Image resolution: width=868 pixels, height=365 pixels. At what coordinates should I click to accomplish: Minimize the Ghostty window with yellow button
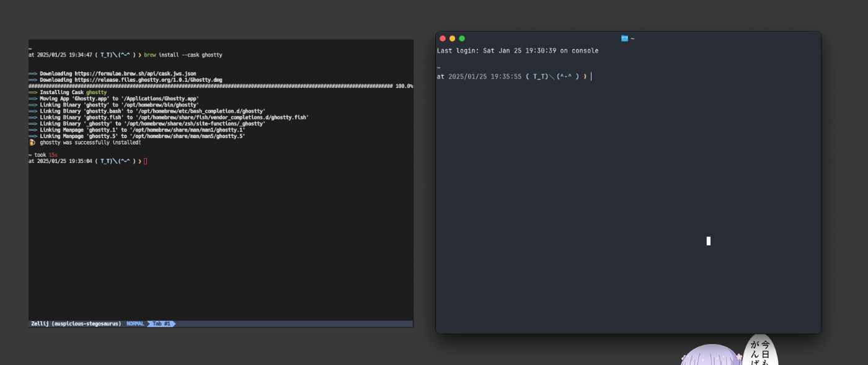(452, 38)
